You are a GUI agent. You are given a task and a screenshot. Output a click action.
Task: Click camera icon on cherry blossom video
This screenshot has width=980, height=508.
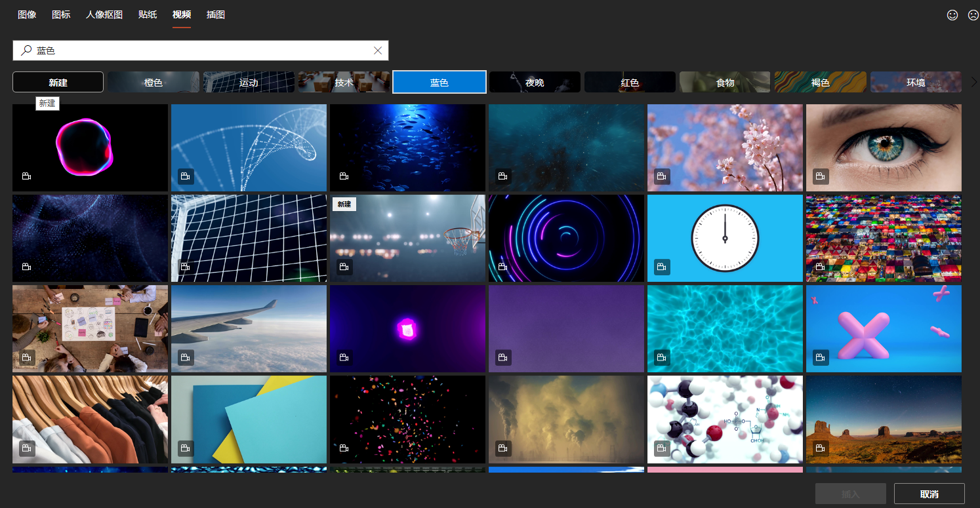(x=662, y=176)
